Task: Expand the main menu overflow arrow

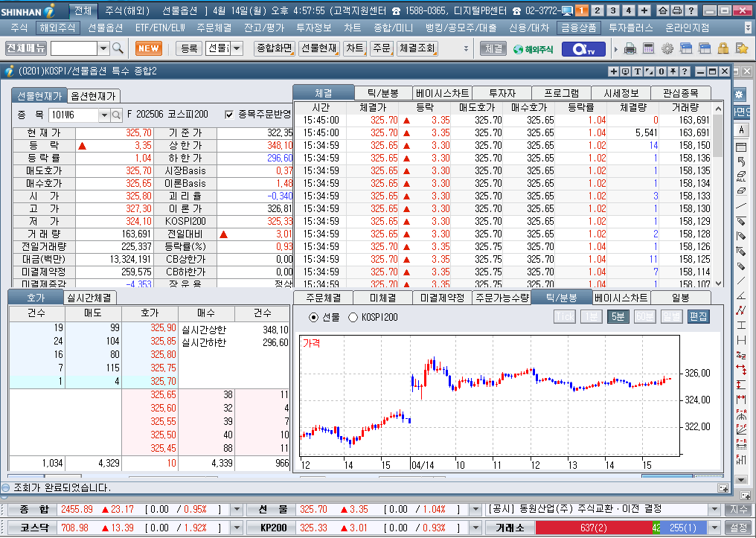Action: (749, 28)
